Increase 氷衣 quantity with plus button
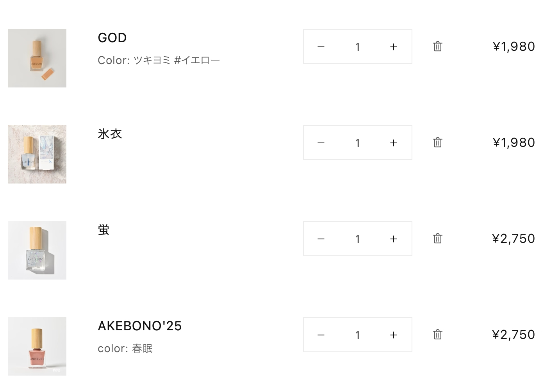The height and width of the screenshot is (392, 542). (x=394, y=143)
